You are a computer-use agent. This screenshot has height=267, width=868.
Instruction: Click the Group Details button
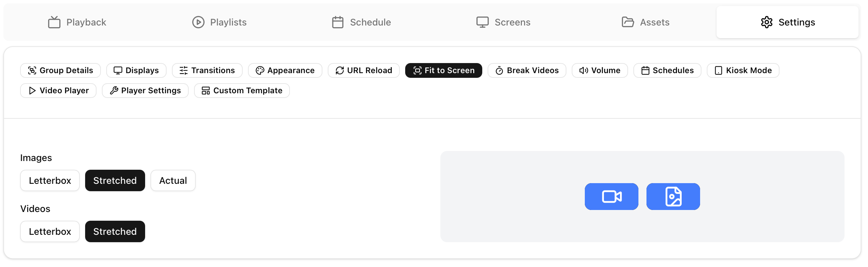60,70
